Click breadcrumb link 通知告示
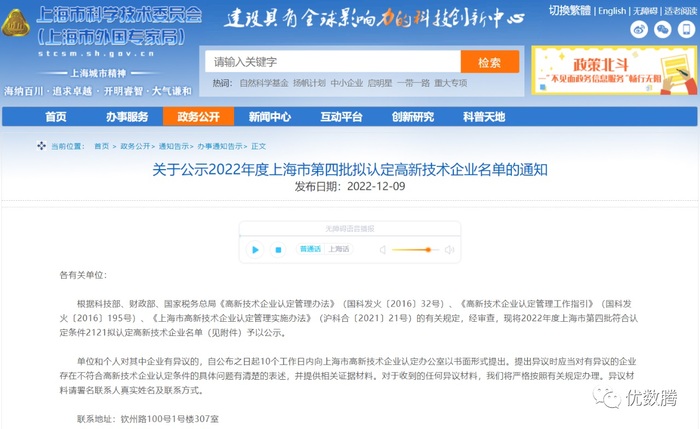This screenshot has width=700, height=429. click(174, 146)
